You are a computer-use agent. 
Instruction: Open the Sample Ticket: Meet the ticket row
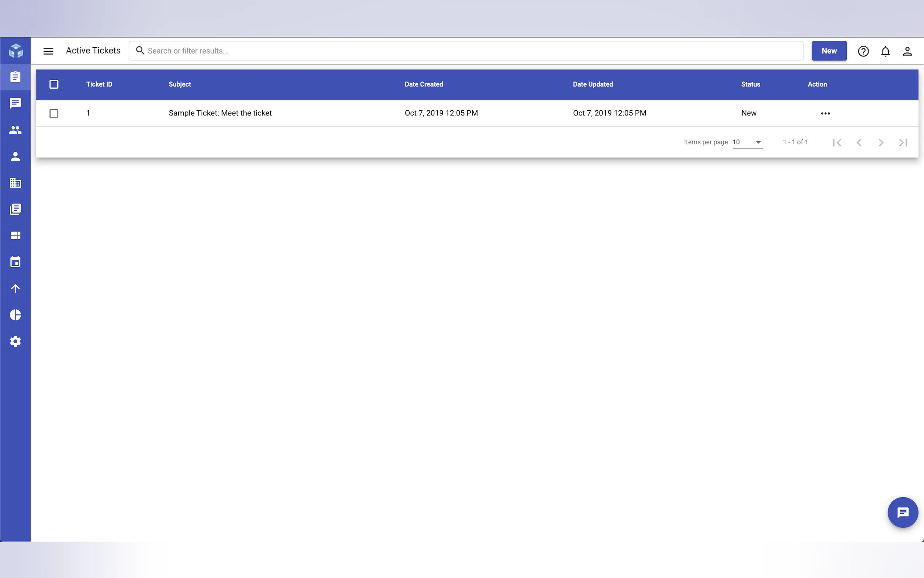[x=220, y=113]
